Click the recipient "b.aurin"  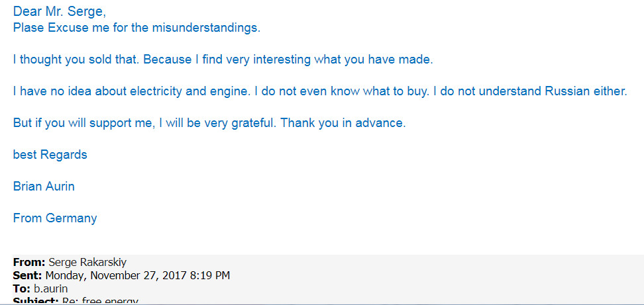(51, 288)
